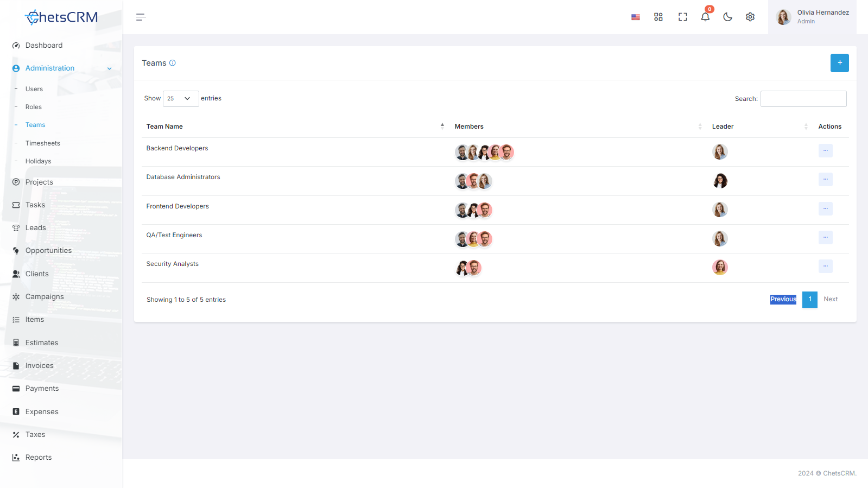Enter fullscreen mode via the fullscreen icon
This screenshot has width=868, height=488.
coord(683,17)
